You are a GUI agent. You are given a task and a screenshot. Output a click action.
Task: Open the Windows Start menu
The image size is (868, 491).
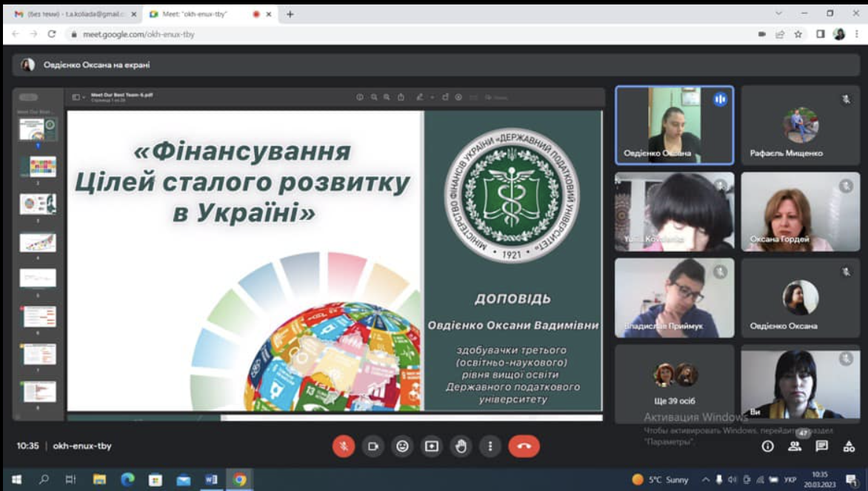coord(16,479)
